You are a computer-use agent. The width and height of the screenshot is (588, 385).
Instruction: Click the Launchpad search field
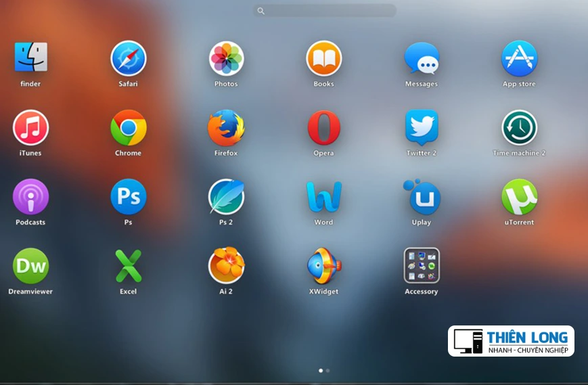(x=325, y=11)
